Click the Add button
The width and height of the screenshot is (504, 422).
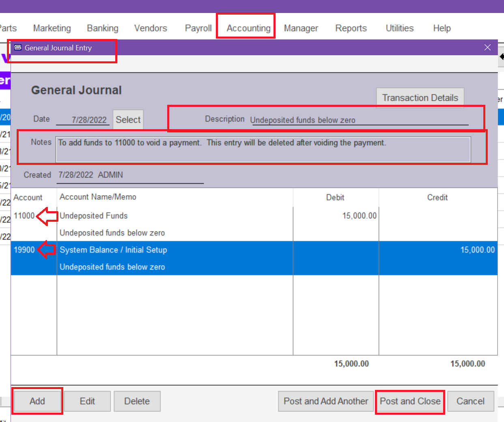(37, 401)
